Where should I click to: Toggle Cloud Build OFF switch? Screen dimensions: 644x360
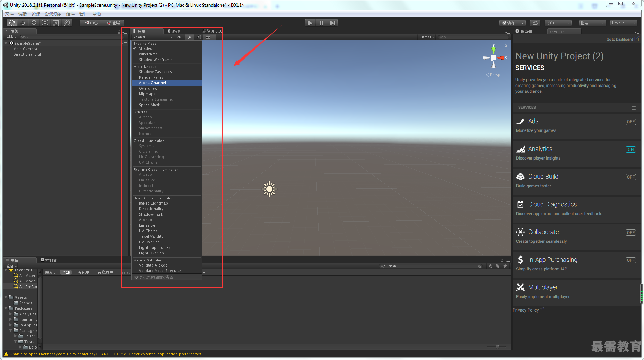[x=630, y=177]
